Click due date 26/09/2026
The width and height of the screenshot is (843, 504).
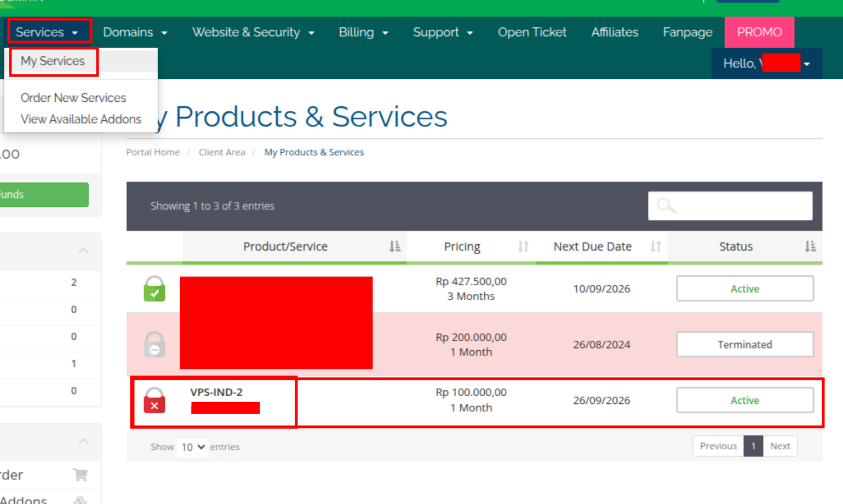[601, 401]
